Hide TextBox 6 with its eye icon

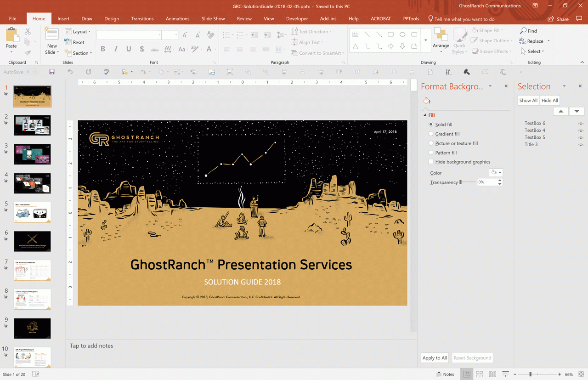coord(581,124)
